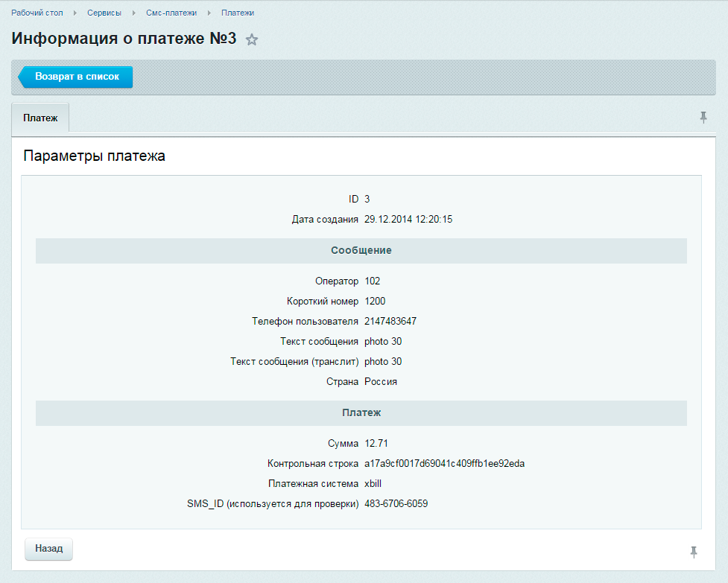Select the page title Информация о платеже №3
The image size is (728, 583).
point(124,39)
